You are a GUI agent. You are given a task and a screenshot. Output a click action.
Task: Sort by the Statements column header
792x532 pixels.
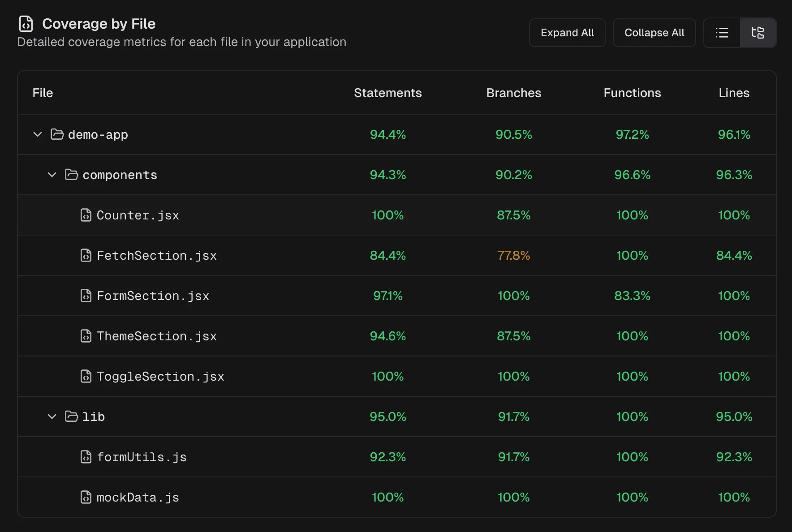[387, 93]
